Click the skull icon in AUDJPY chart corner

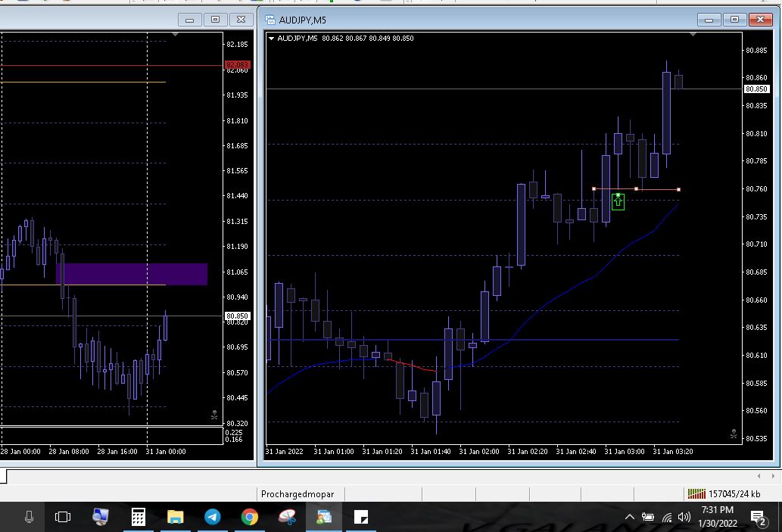(733, 434)
